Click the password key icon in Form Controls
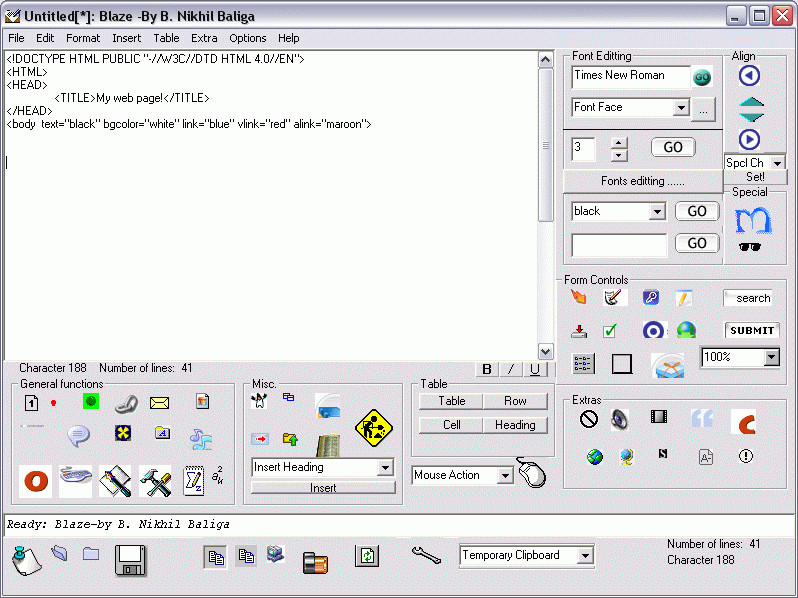 651,297
